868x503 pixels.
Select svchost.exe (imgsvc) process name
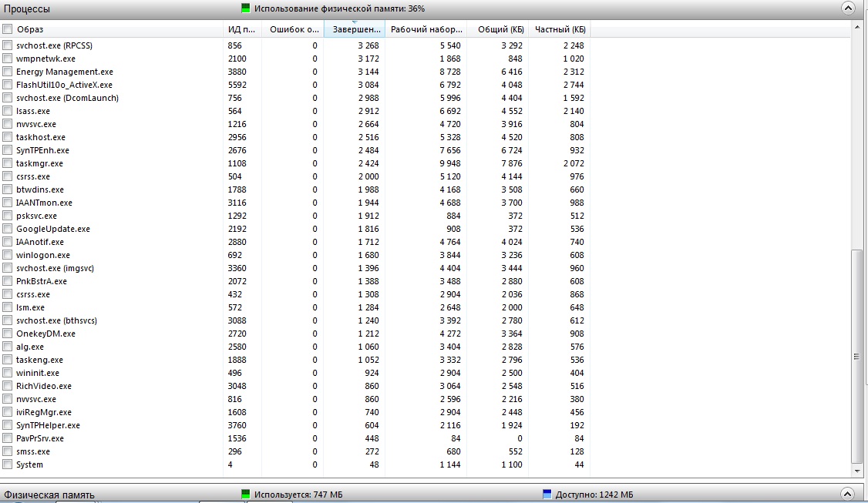coord(55,268)
